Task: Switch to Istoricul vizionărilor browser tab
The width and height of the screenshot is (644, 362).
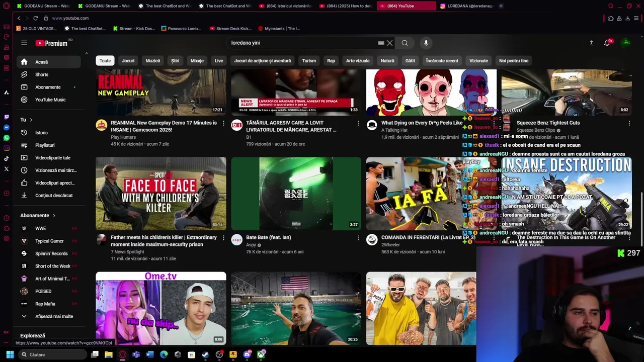Action: click(x=285, y=6)
